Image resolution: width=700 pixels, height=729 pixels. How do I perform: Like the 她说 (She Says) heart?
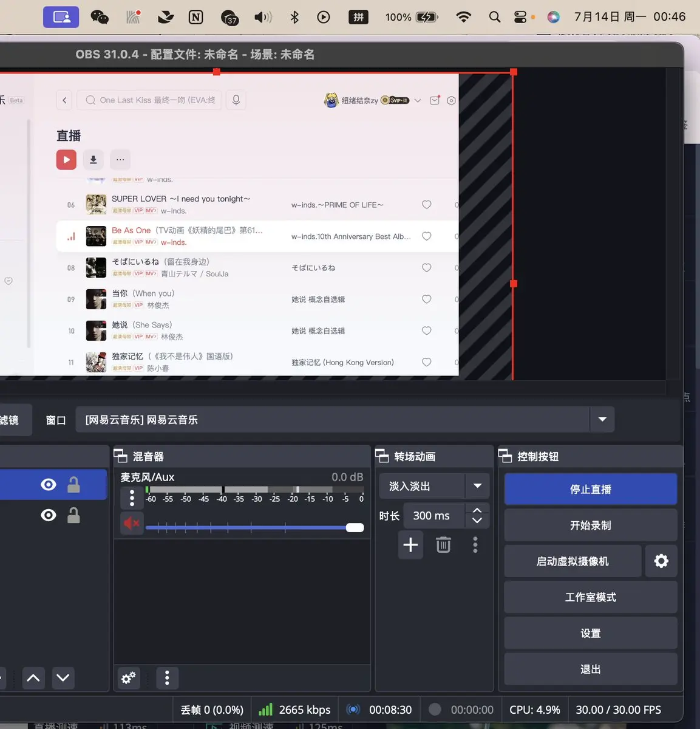pyautogui.click(x=427, y=331)
